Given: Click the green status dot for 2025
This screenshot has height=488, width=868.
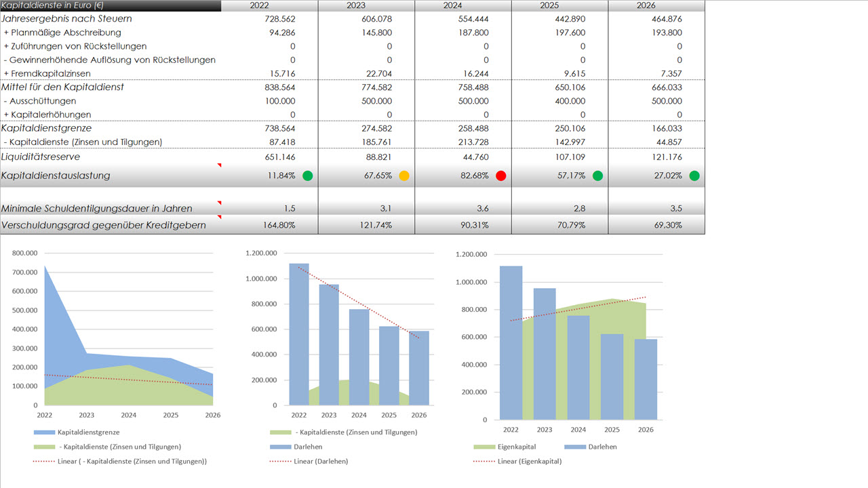Looking at the screenshot, I should tap(597, 176).
